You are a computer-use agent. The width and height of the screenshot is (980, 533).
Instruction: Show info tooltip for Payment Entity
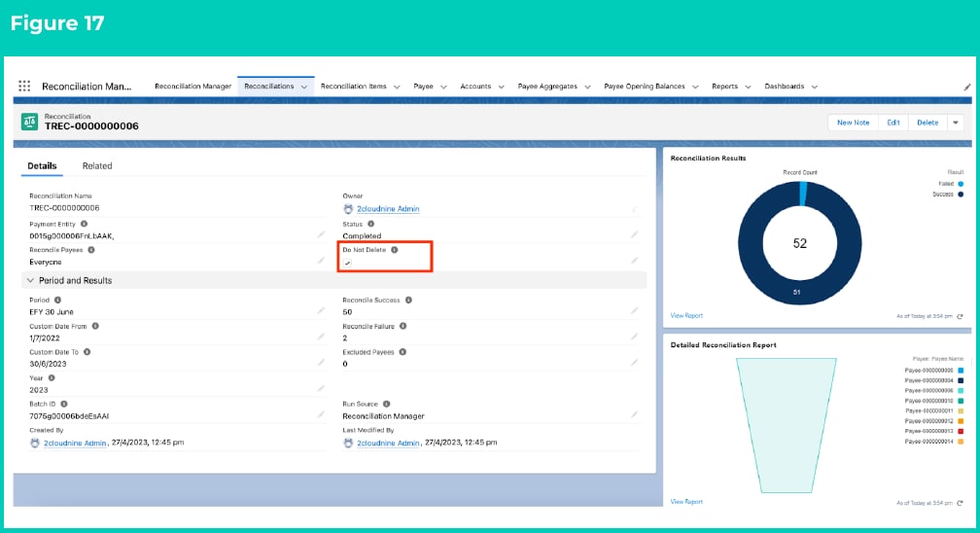click(x=84, y=224)
